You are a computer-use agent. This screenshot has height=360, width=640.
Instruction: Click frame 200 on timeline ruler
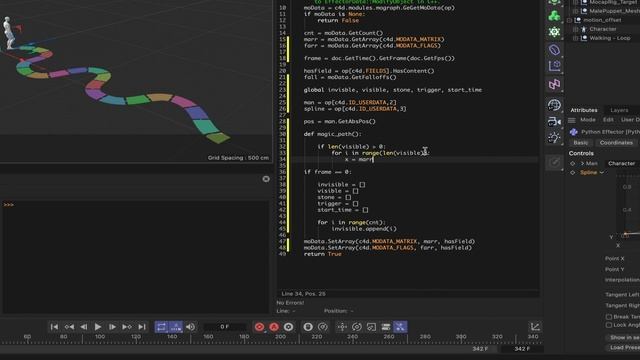pyautogui.click(x=280, y=337)
